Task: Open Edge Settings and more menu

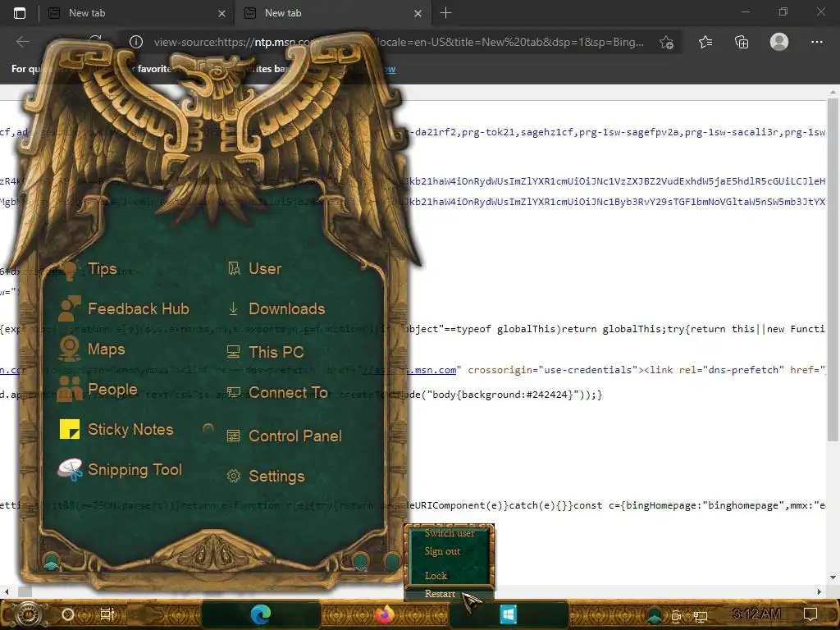Action: coord(816,42)
